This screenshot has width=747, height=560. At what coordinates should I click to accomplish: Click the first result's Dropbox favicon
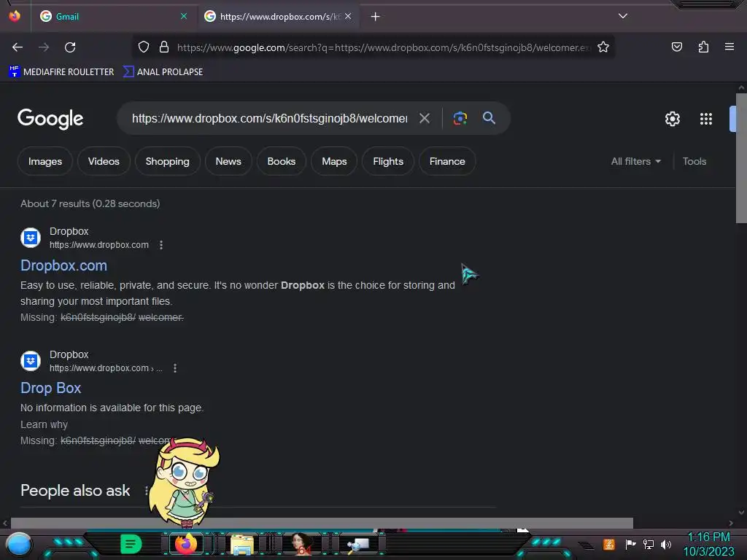31,238
